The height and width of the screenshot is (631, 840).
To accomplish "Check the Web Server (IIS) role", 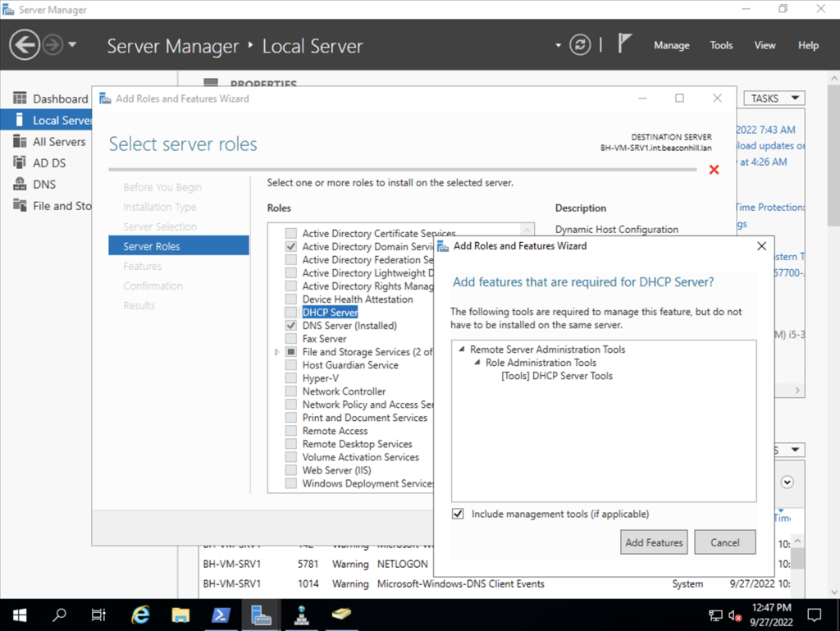I will [291, 470].
